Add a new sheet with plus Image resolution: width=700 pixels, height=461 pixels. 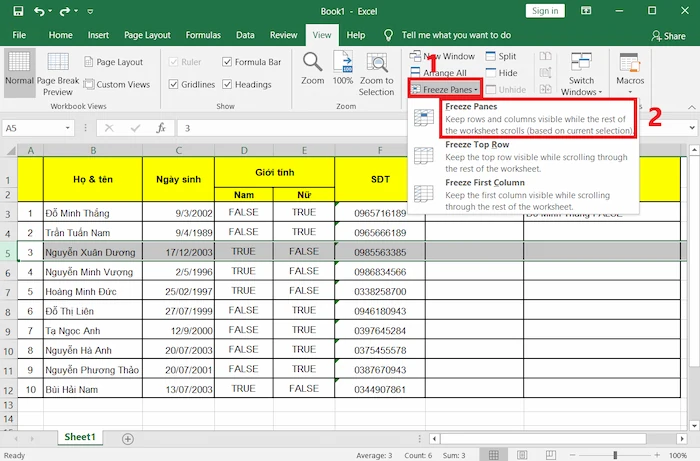pyautogui.click(x=128, y=439)
